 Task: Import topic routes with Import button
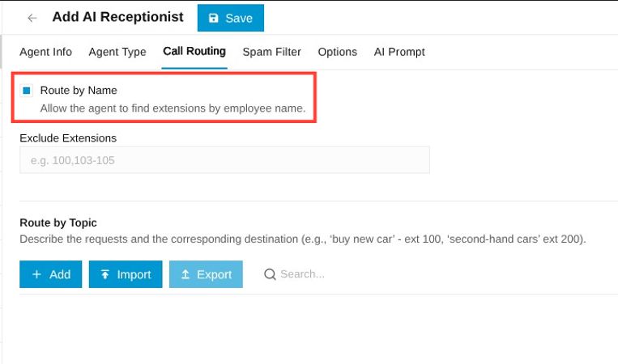coord(126,274)
